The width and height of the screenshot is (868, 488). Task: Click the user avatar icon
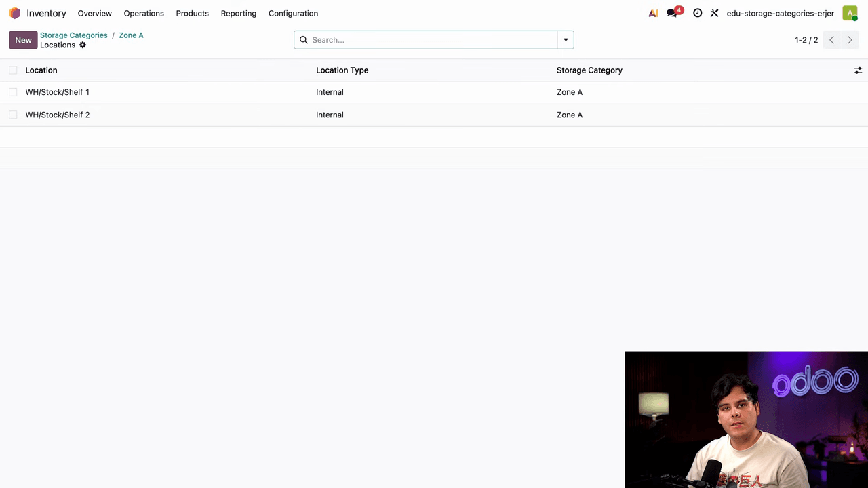point(850,13)
